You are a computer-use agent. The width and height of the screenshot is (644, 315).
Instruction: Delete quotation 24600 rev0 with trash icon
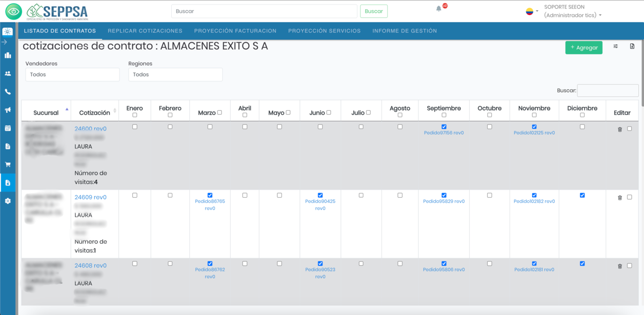(620, 130)
